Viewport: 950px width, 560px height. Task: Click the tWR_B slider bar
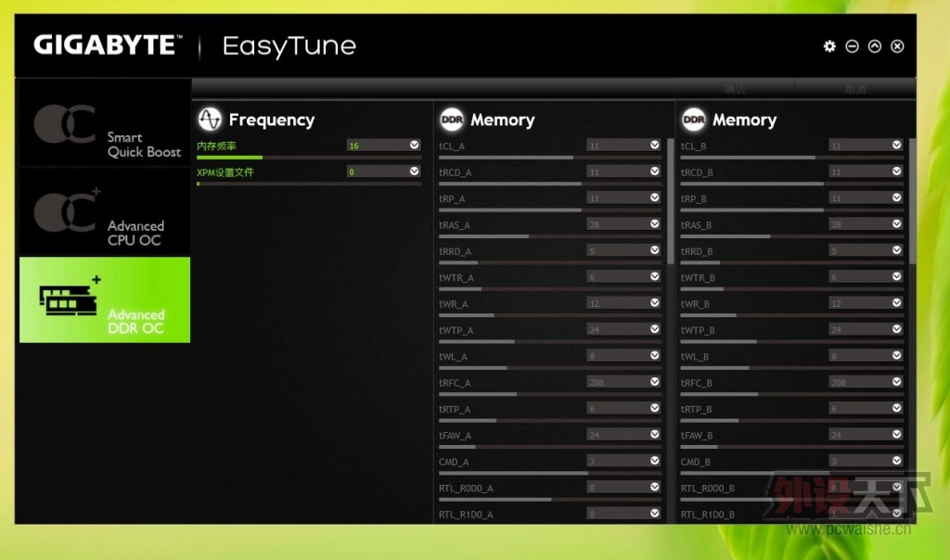[792, 315]
